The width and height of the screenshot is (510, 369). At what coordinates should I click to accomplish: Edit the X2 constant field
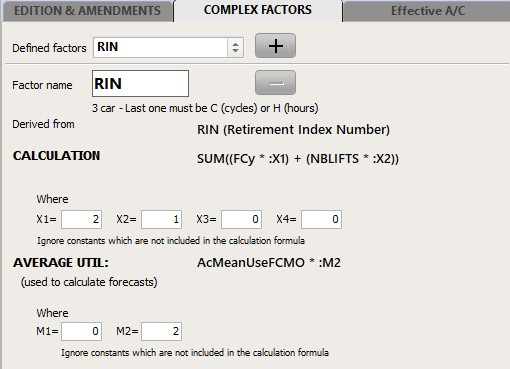point(161,219)
